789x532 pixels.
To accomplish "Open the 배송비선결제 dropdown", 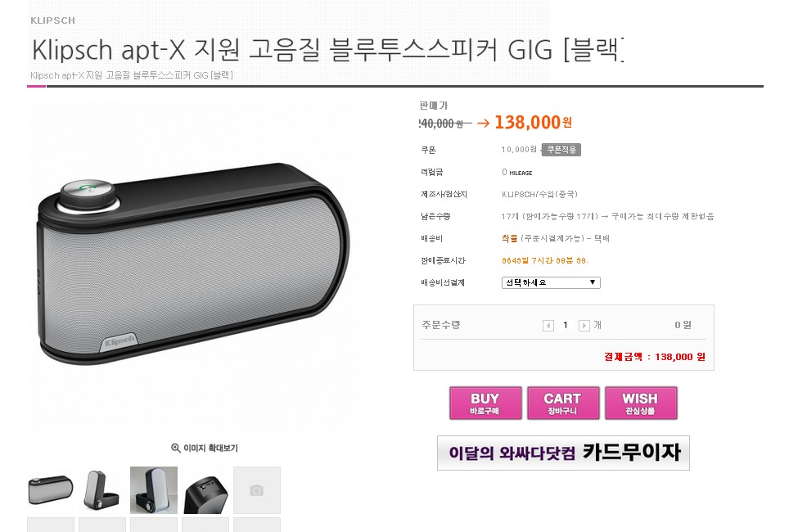I will pyautogui.click(x=551, y=283).
